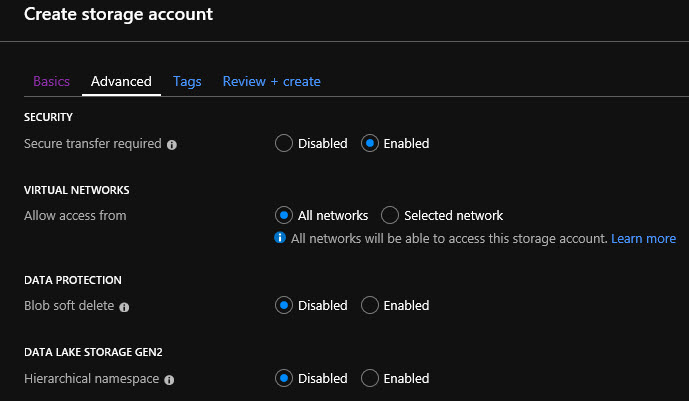The width and height of the screenshot is (689, 401).
Task: Open the Secure transfer required info icon
Action: click(172, 145)
